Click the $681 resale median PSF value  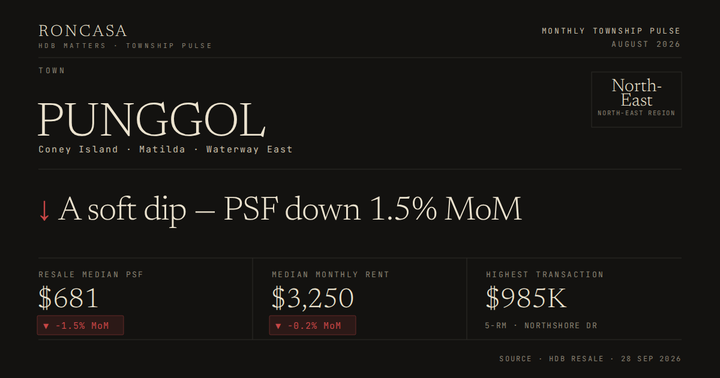coord(68,298)
